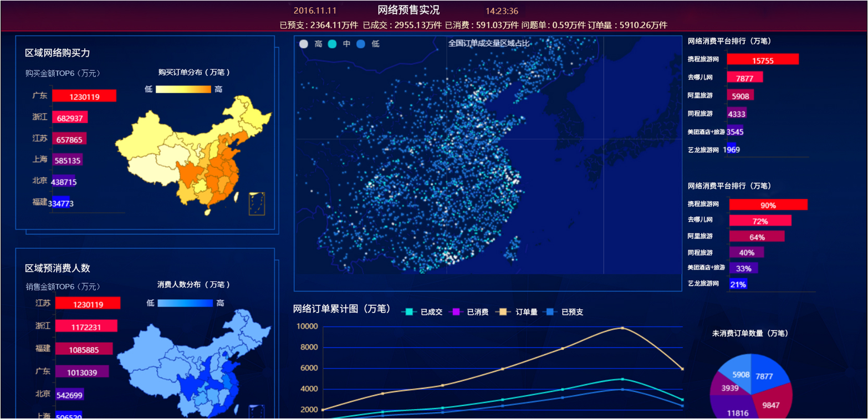Click the orange 购买订单分布 gradient scale
This screenshot has height=419, width=868.
(183, 89)
